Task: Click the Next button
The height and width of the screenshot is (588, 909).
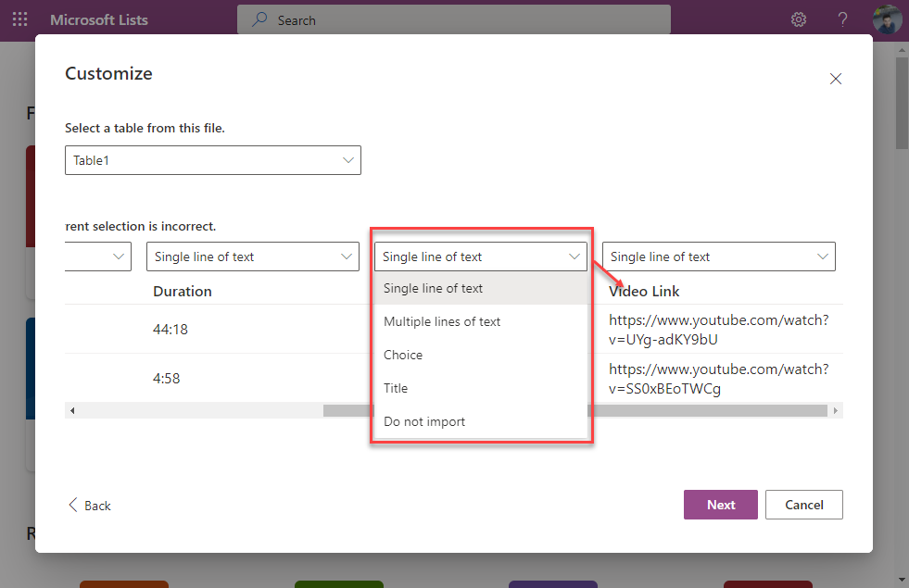Action: [720, 505]
